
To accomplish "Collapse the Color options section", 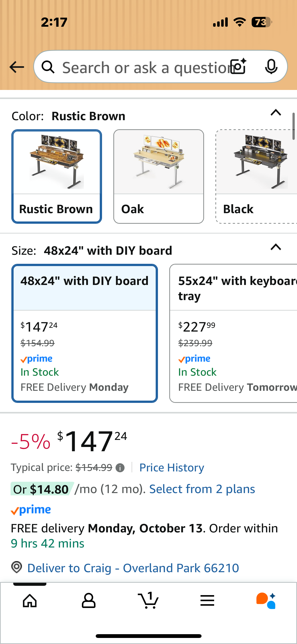I will point(276,113).
